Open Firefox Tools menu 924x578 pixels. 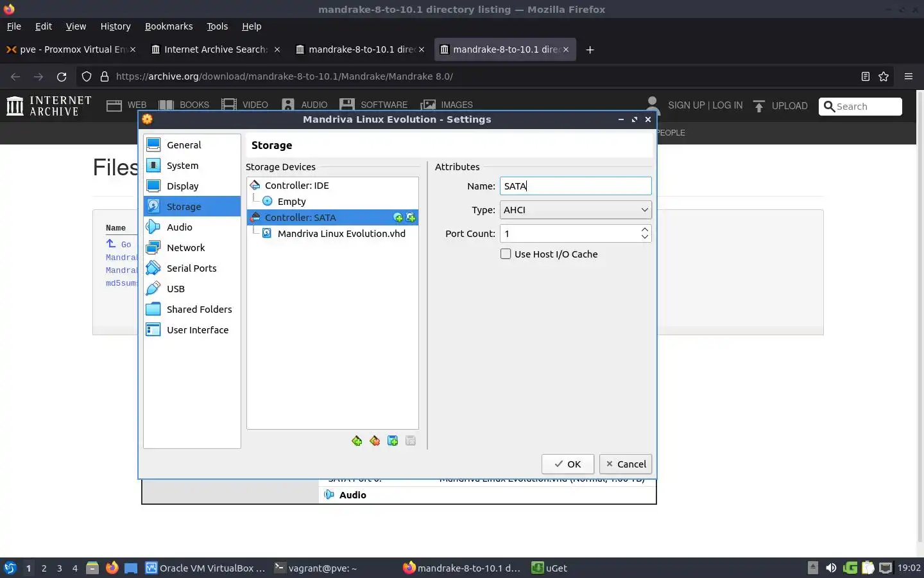pos(217,26)
